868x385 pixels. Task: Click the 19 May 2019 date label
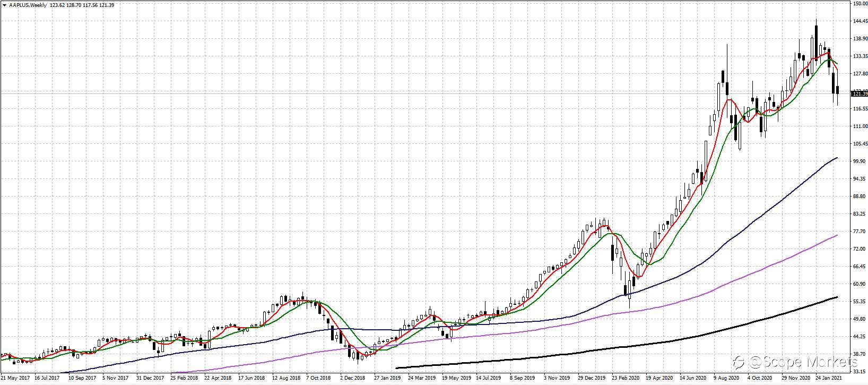coord(456,379)
